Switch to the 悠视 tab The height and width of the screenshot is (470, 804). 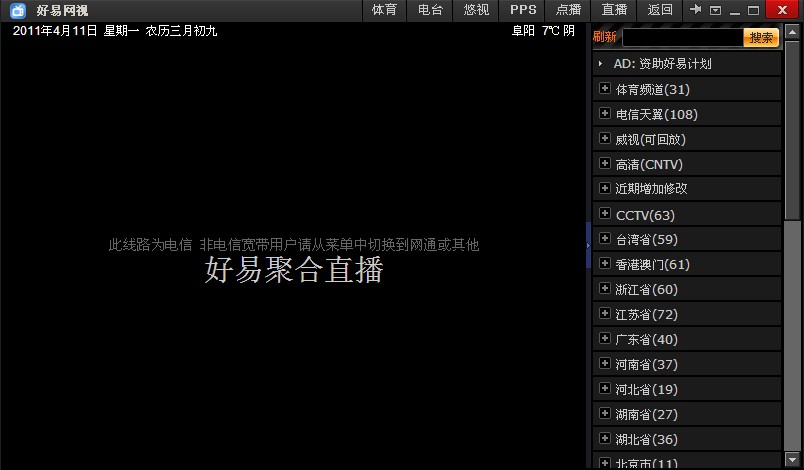point(476,10)
